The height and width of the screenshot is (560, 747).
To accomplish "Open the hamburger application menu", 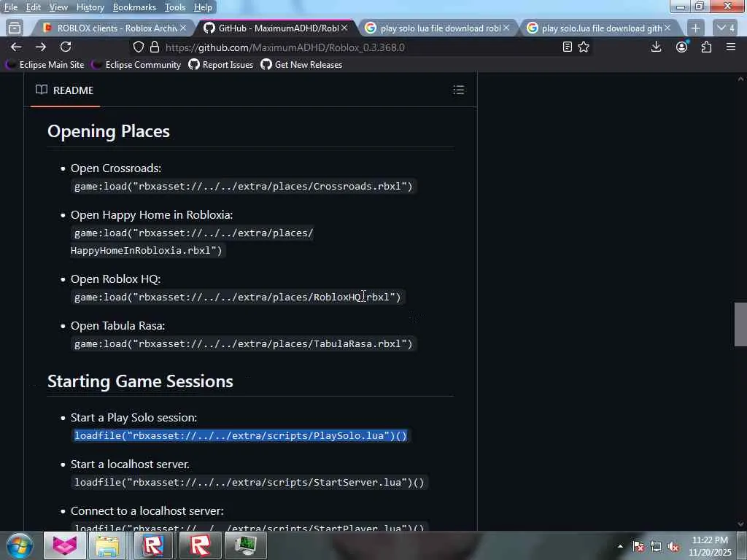I will click(x=731, y=47).
